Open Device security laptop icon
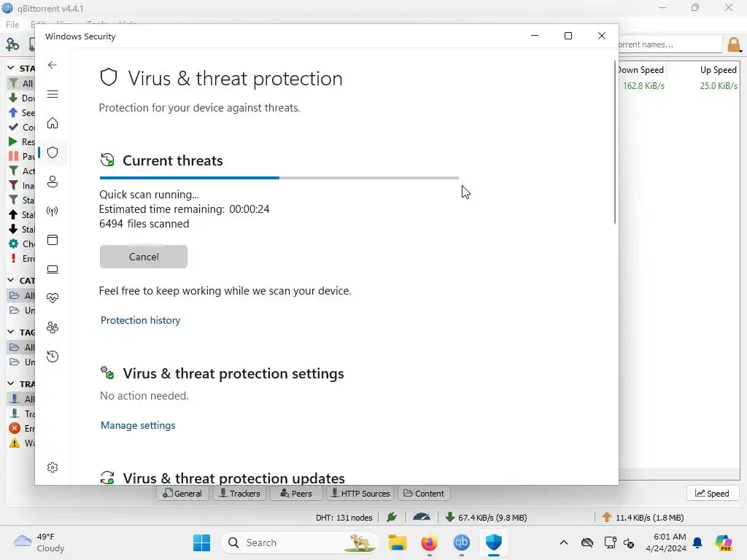The width and height of the screenshot is (747, 560). click(53, 269)
